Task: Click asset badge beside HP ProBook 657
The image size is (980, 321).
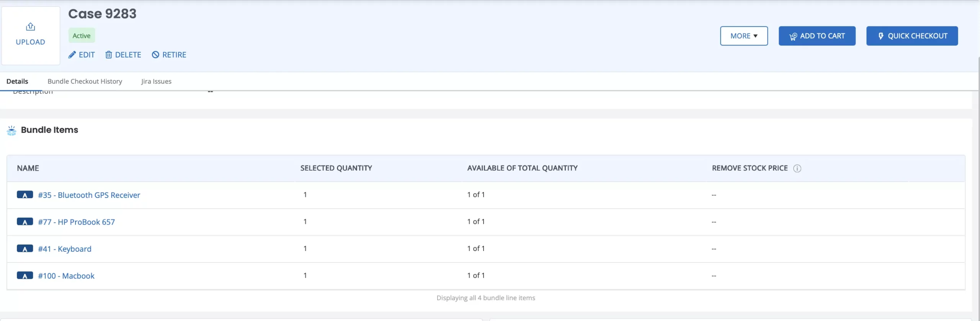Action: pos(25,222)
